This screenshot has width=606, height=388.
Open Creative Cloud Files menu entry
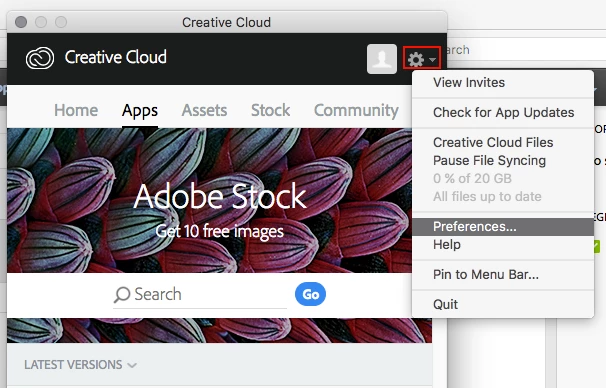(x=503, y=143)
